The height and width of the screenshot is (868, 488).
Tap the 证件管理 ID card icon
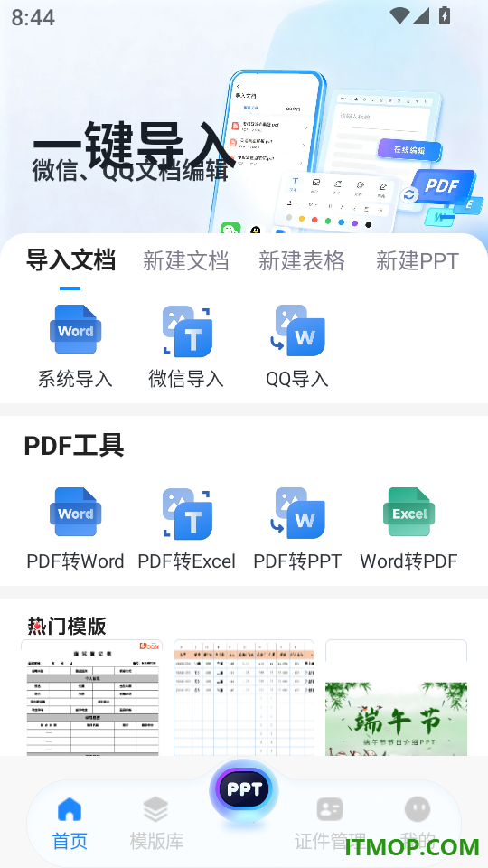tap(330, 809)
